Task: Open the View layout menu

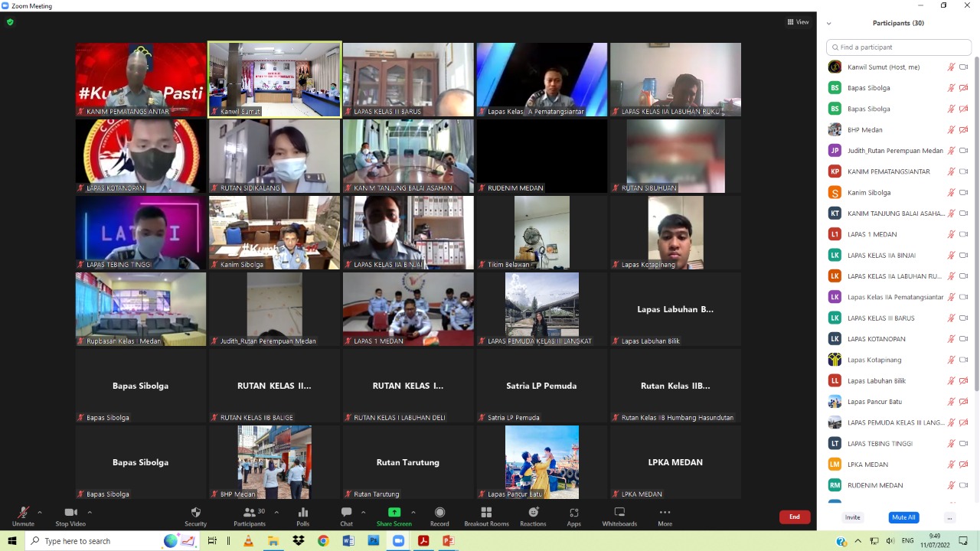Action: point(798,22)
